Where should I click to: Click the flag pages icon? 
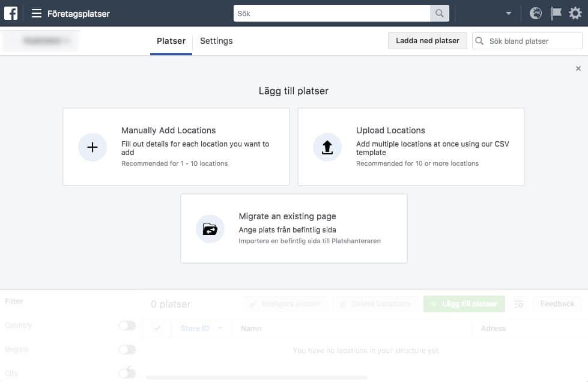click(556, 13)
